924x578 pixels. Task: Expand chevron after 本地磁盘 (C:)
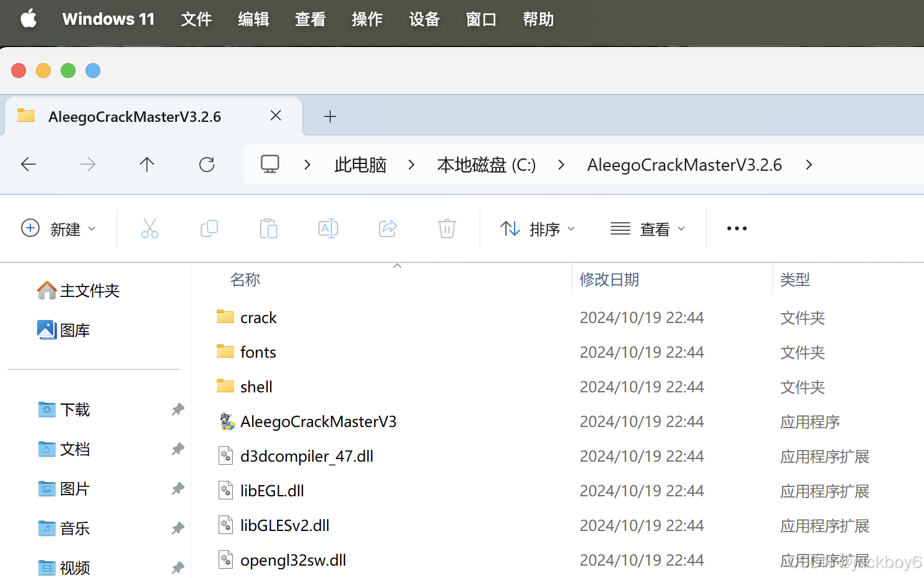(x=561, y=165)
